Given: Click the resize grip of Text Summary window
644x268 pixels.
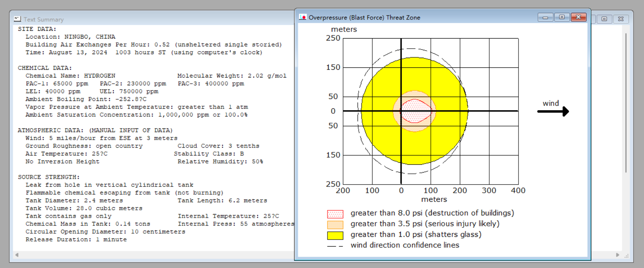Looking at the screenshot, I should [626, 256].
